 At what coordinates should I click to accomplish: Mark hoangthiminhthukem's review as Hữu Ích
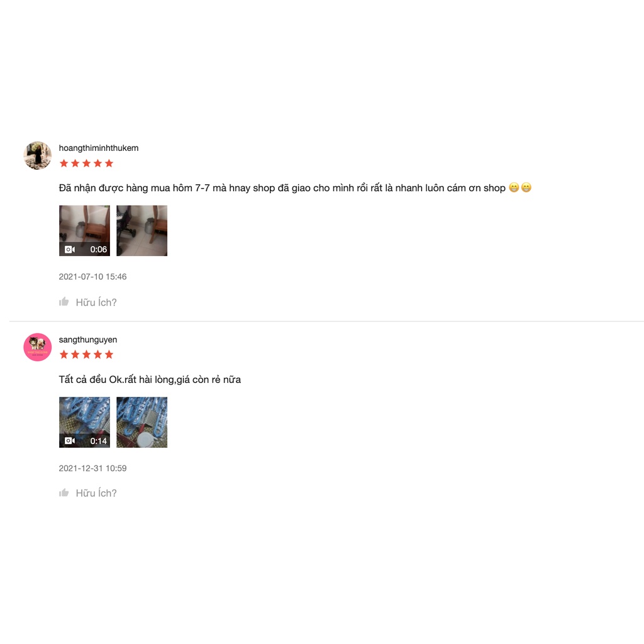pyautogui.click(x=96, y=303)
